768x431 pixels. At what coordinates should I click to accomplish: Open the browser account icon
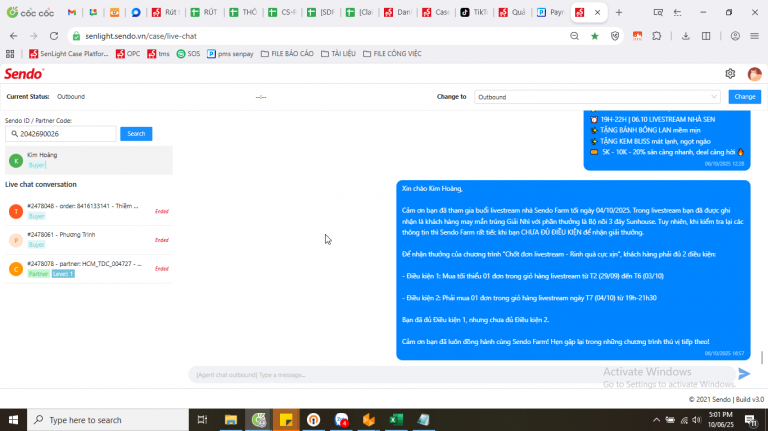(735, 36)
